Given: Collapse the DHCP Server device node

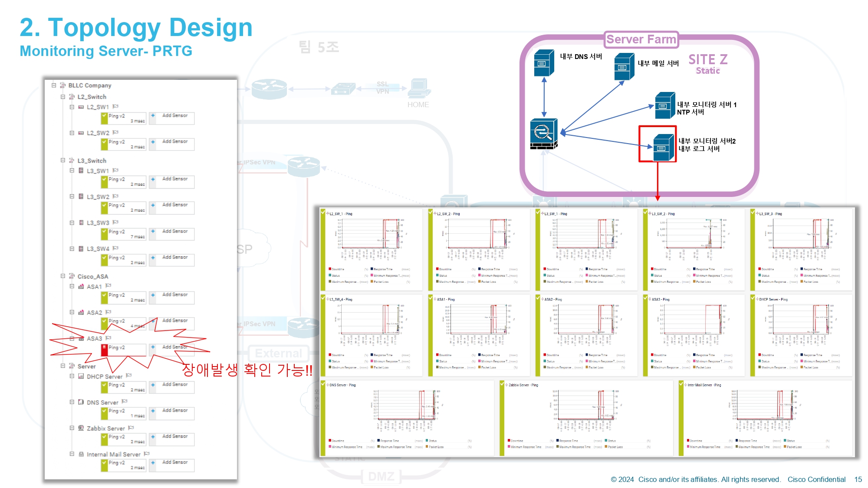Looking at the screenshot, I should coord(72,376).
